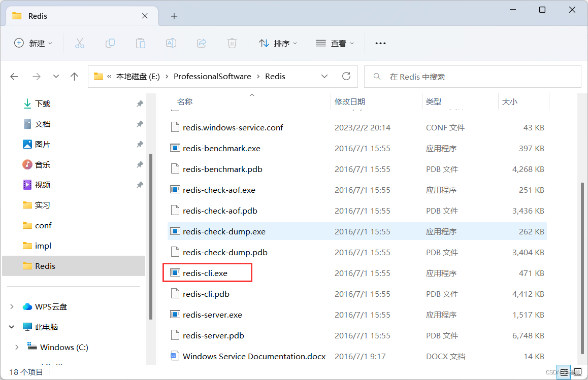Click the Cut scissors icon in toolbar

(x=80, y=43)
